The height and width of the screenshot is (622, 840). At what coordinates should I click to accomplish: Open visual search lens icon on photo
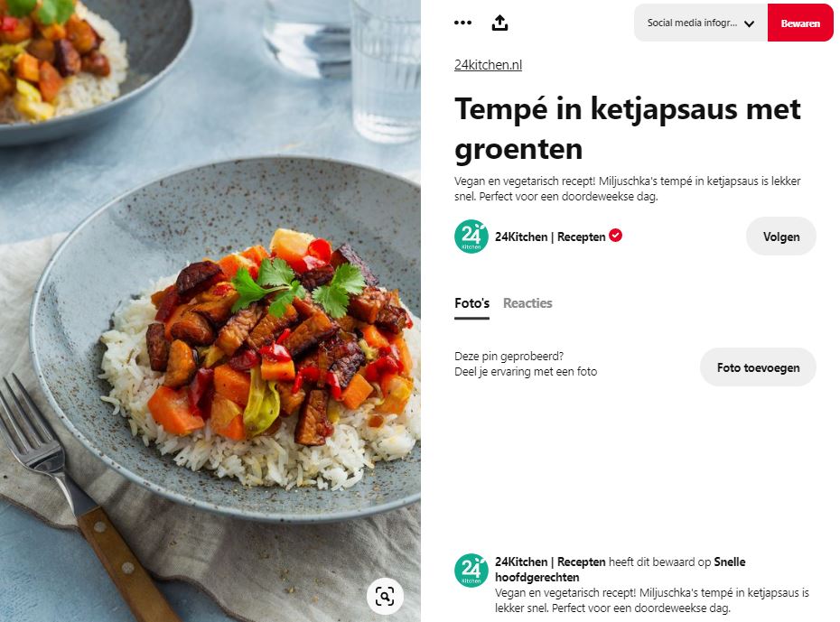coord(385,596)
